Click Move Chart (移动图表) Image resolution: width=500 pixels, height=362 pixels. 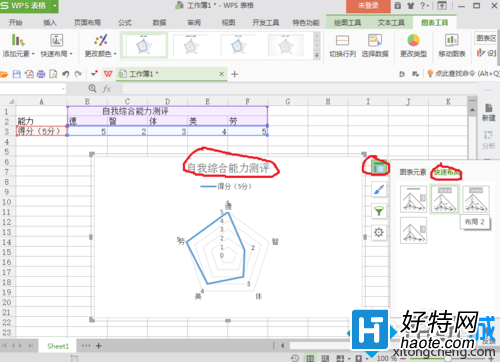click(x=452, y=46)
